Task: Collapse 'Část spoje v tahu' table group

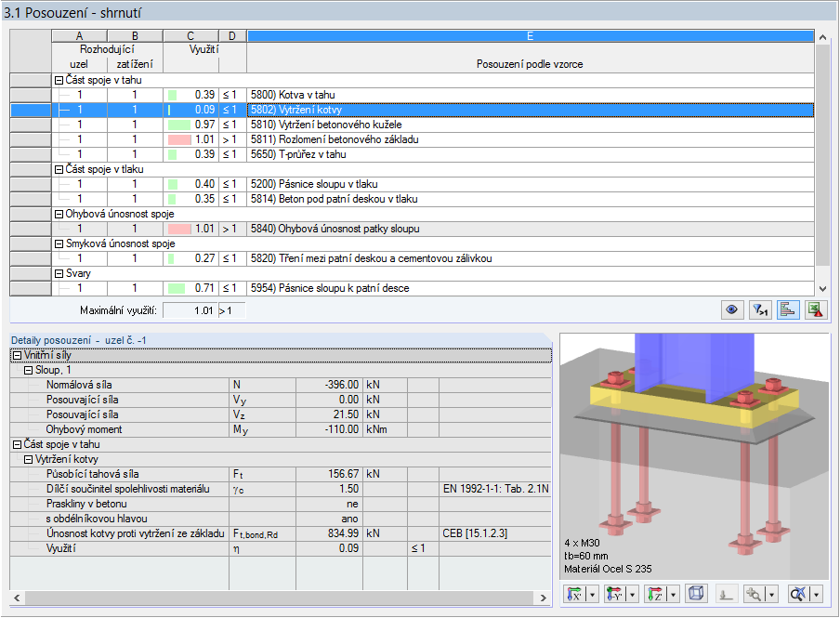Action: tap(59, 81)
